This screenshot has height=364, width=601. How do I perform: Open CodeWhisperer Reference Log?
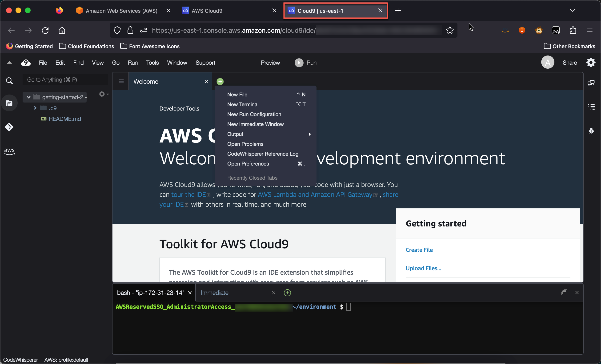266,154
